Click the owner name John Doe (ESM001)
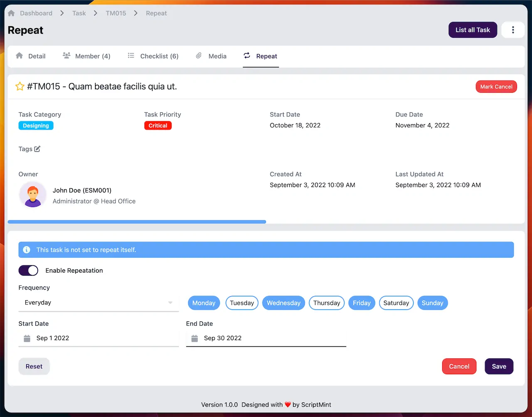 82,190
